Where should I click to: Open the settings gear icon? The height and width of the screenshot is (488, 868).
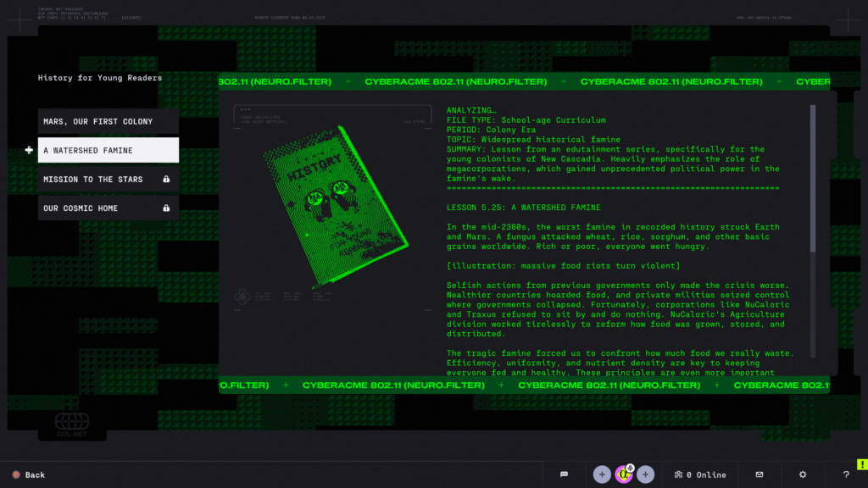pyautogui.click(x=803, y=474)
